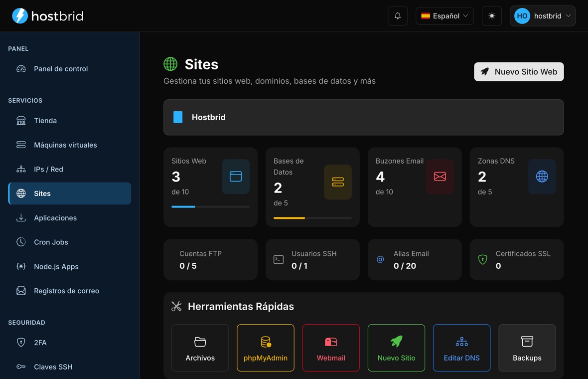
Task: Click Claves SSH sidebar label
Action: click(x=53, y=367)
